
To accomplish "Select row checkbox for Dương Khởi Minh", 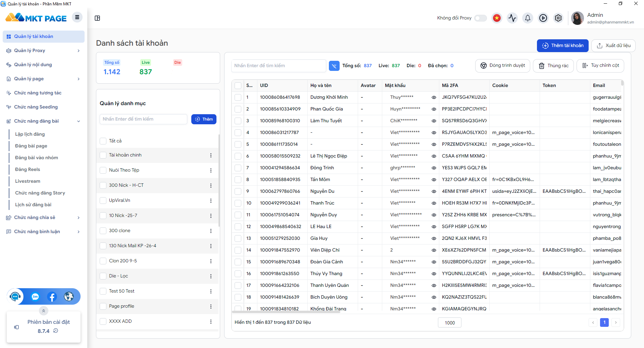I will pos(238,97).
